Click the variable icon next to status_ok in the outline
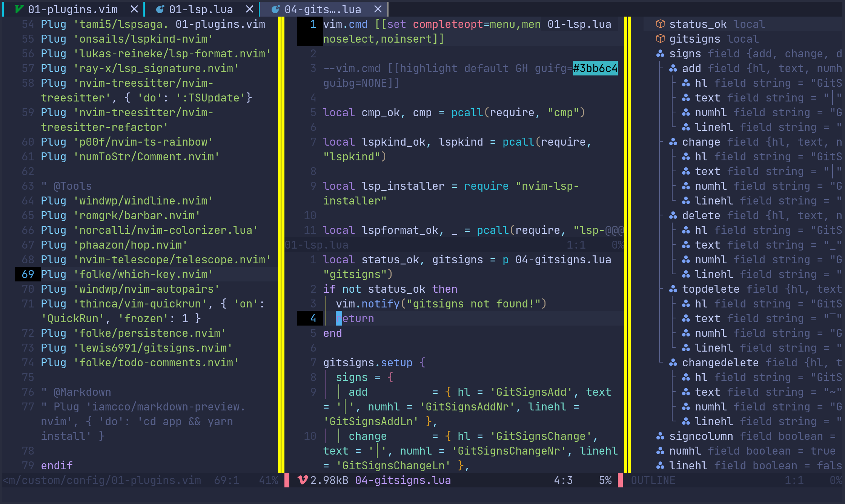 pos(660,24)
